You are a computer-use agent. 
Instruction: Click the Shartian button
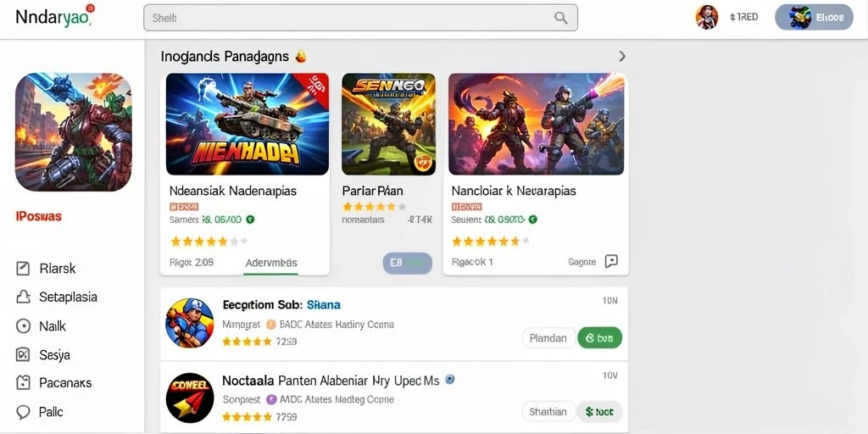pyautogui.click(x=548, y=412)
